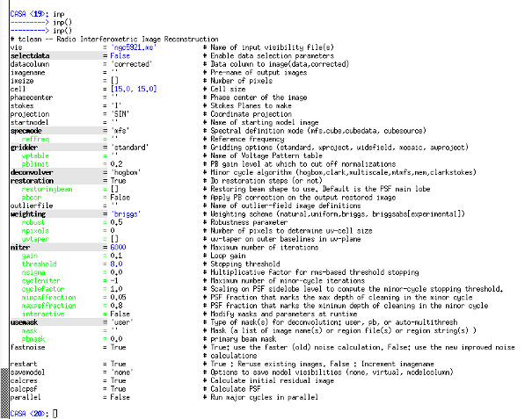Viewport: 532px width, 419px height.
Task: Click the terminal scrollbar on left edge
Action: (4, 394)
